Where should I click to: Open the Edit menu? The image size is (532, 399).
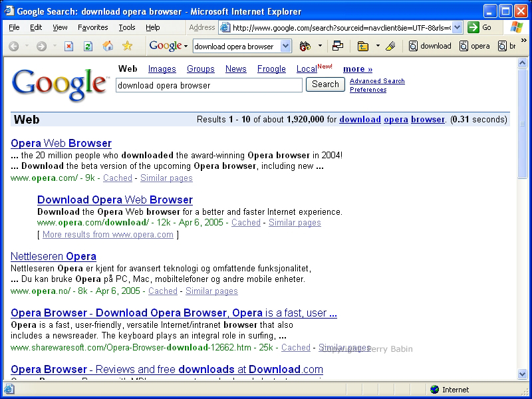36,27
